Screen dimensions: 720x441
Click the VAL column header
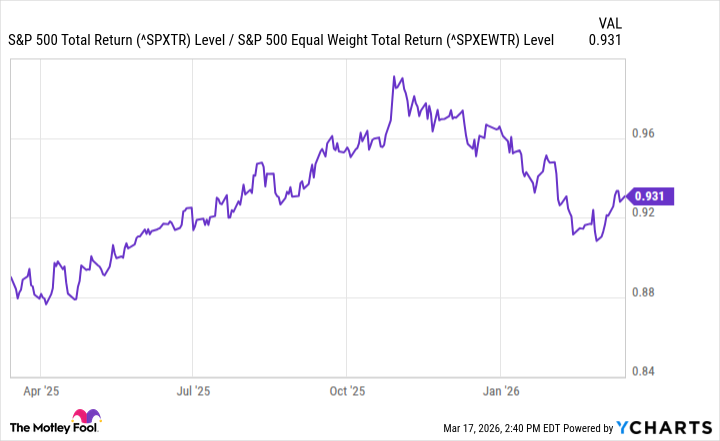coord(611,22)
